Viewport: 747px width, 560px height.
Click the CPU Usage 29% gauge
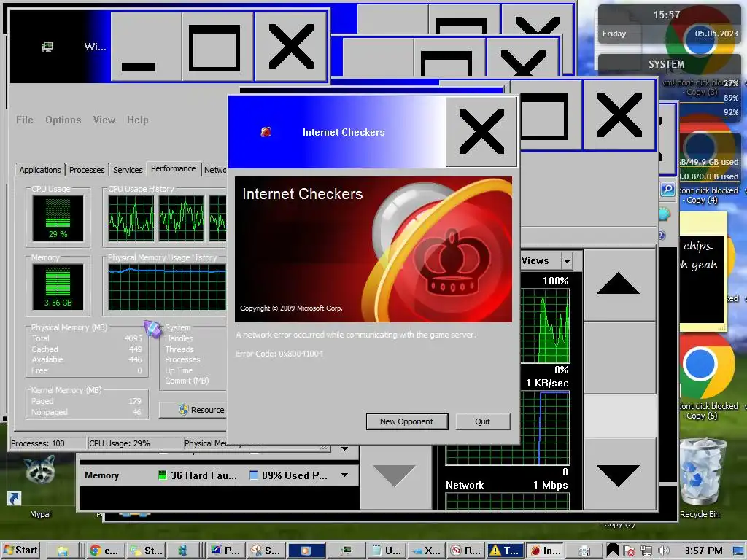click(x=58, y=218)
